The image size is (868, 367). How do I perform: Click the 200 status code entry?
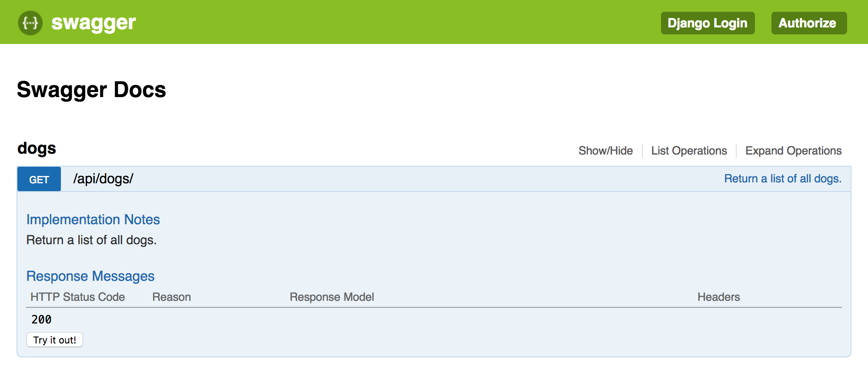click(x=41, y=320)
